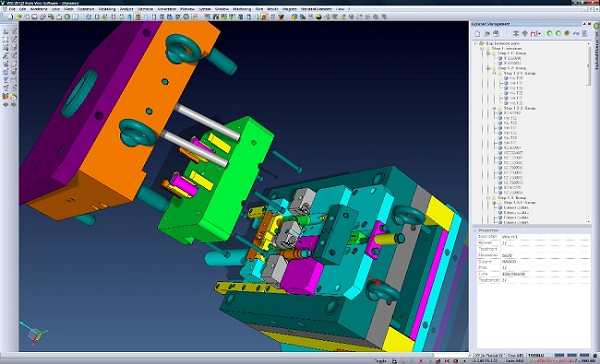Click the red-dot round button in Explode panel
The width and height of the screenshot is (600, 364).
[567, 34]
